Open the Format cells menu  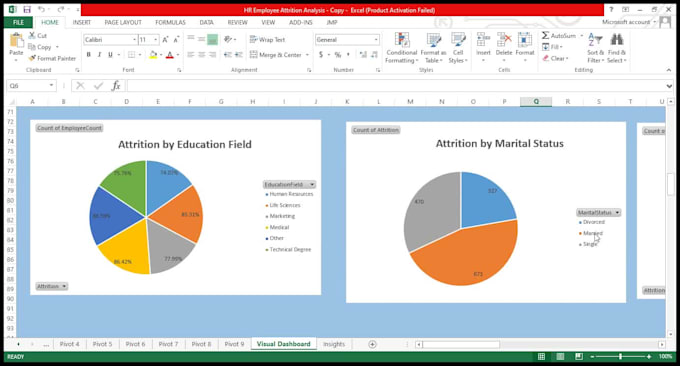525,47
